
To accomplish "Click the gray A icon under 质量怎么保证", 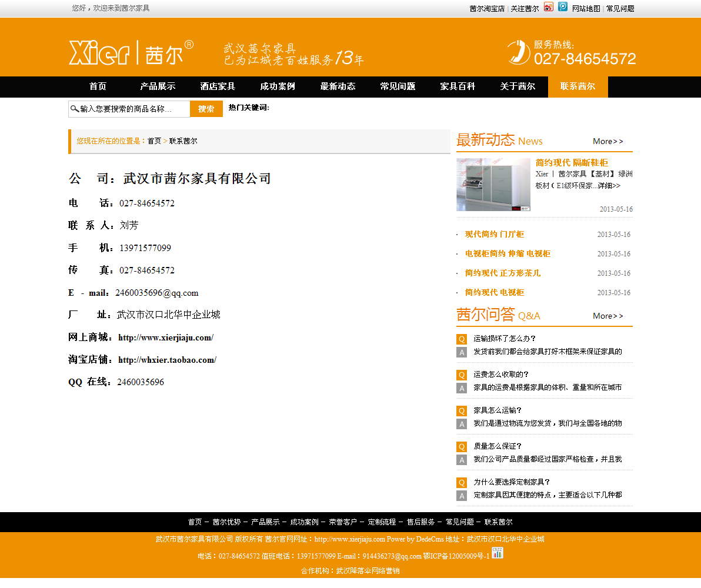I will tap(462, 460).
